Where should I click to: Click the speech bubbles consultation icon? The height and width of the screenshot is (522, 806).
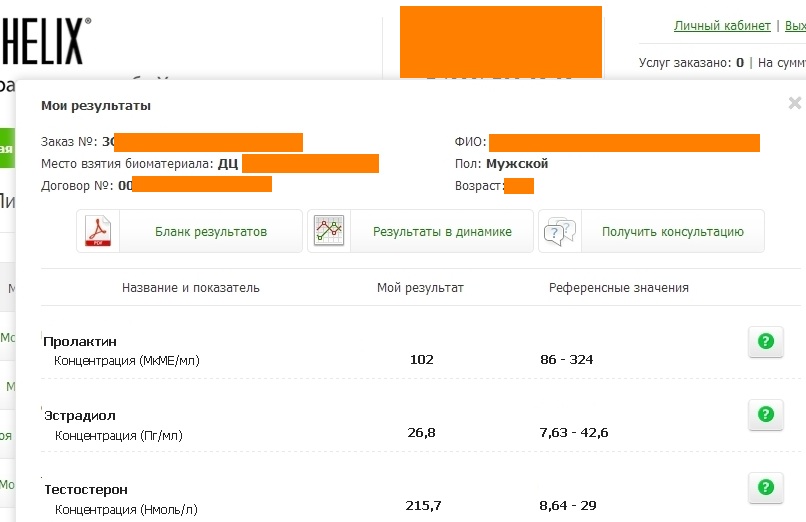[x=559, y=232]
